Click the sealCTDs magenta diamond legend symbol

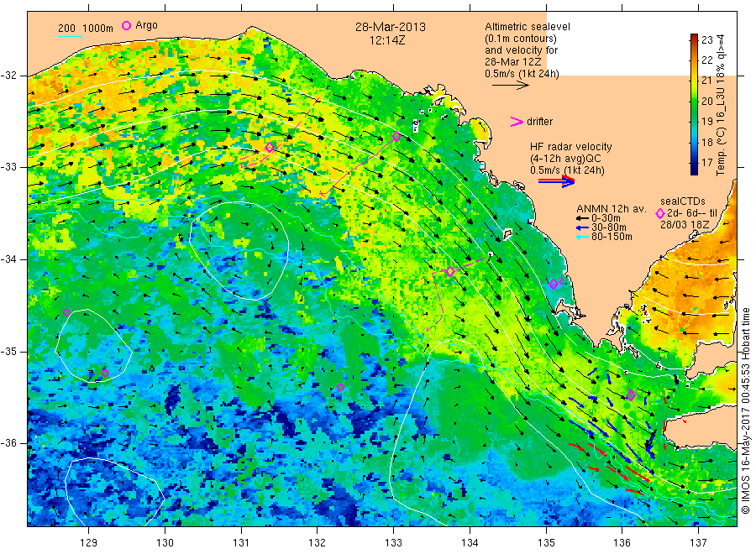(660, 213)
